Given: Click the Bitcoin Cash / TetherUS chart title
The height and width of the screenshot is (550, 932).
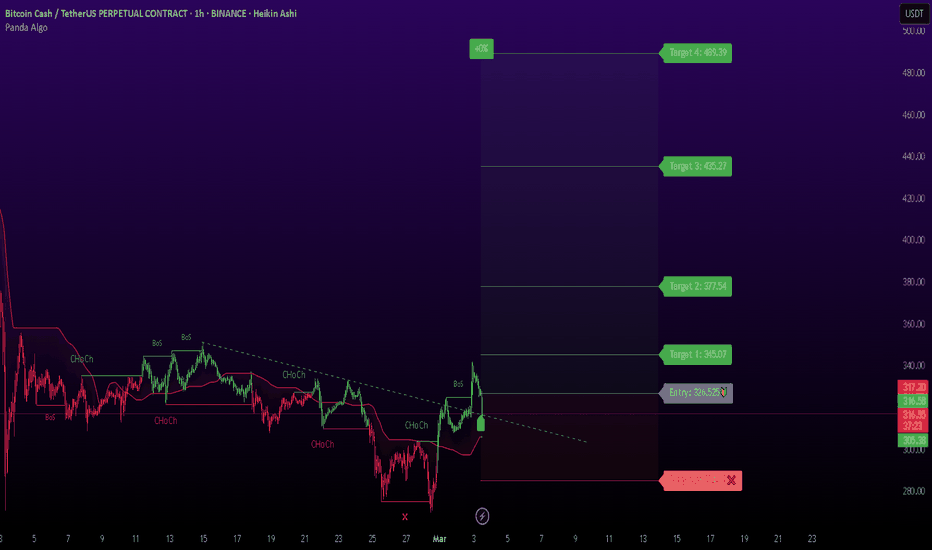Looking at the screenshot, I should pos(151,13).
